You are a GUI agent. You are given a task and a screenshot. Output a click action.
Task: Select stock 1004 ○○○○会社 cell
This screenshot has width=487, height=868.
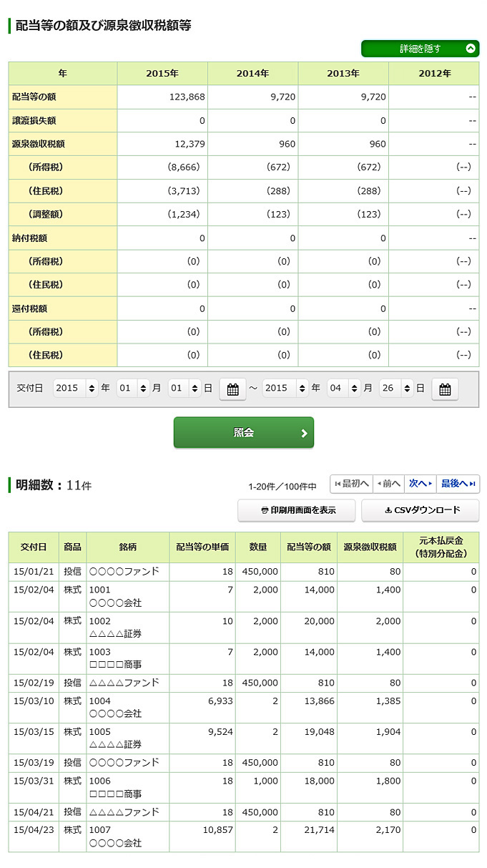[x=128, y=707]
